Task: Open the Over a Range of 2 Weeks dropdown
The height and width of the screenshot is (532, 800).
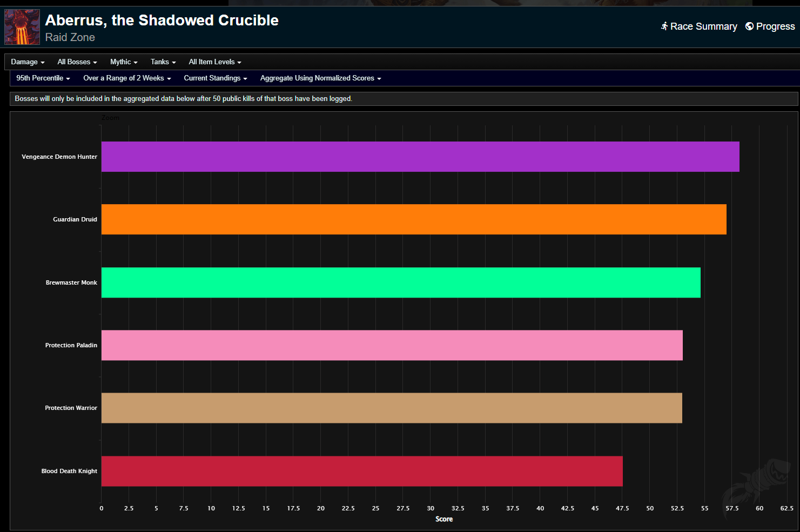Action: [x=127, y=78]
